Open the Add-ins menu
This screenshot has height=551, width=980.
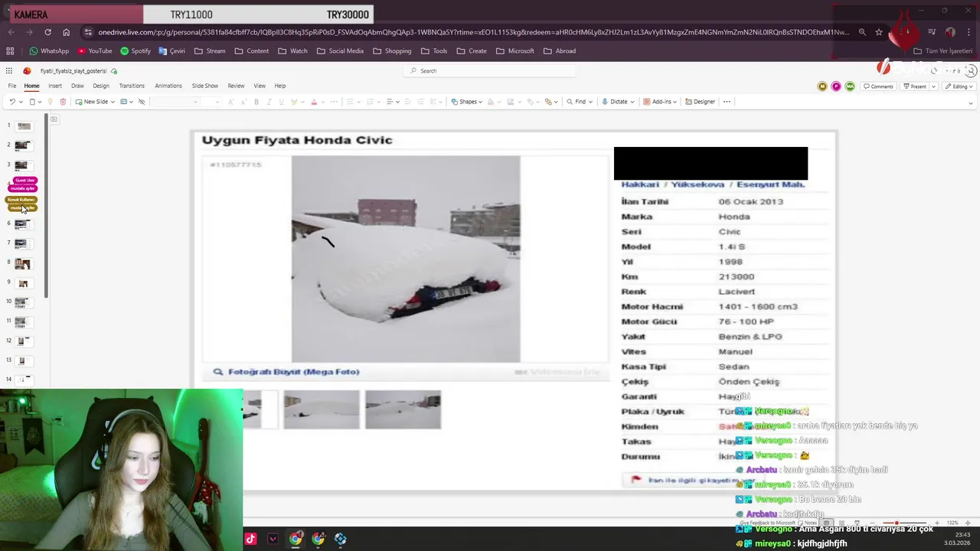click(x=659, y=102)
